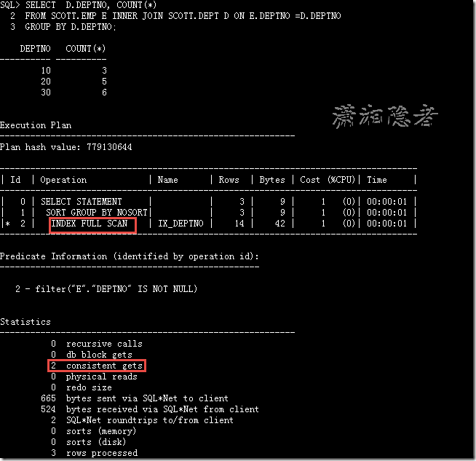Click the Plan hash value 779130644
This screenshot has height=461, width=476.
(x=66, y=147)
